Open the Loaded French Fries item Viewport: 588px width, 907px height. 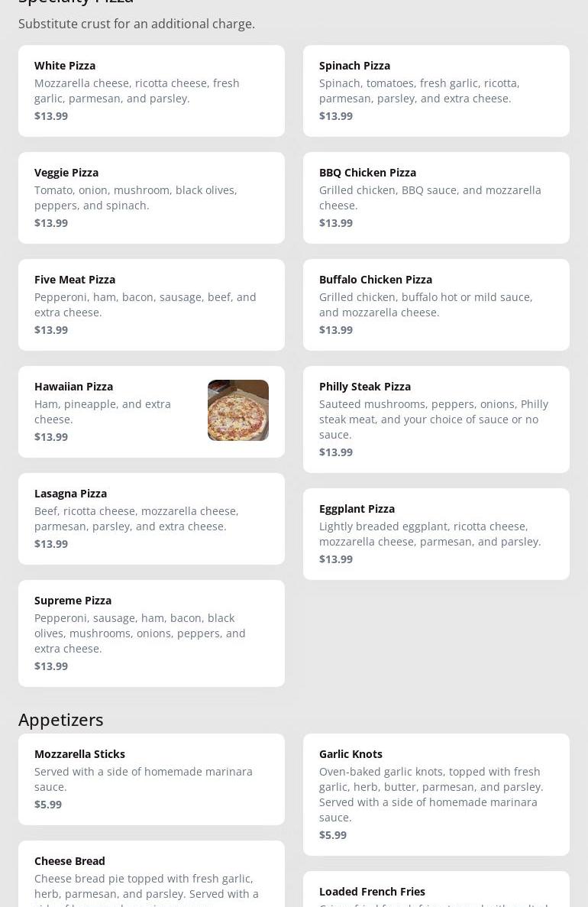click(436, 891)
